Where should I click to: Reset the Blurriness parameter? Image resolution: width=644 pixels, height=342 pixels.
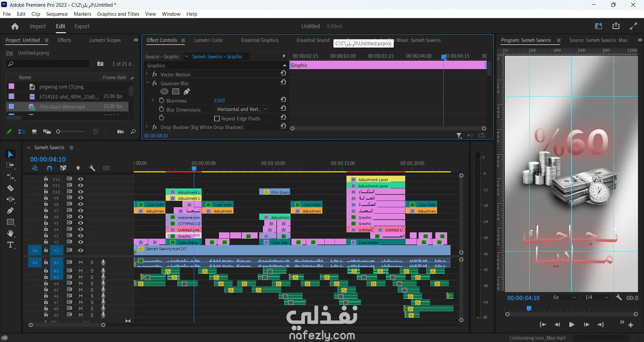click(x=283, y=99)
